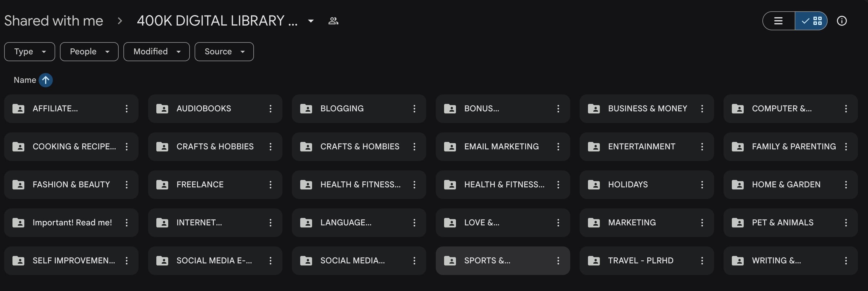Open more actions for CRAFTS & HOMBIES folder
The image size is (868, 291).
point(414,147)
